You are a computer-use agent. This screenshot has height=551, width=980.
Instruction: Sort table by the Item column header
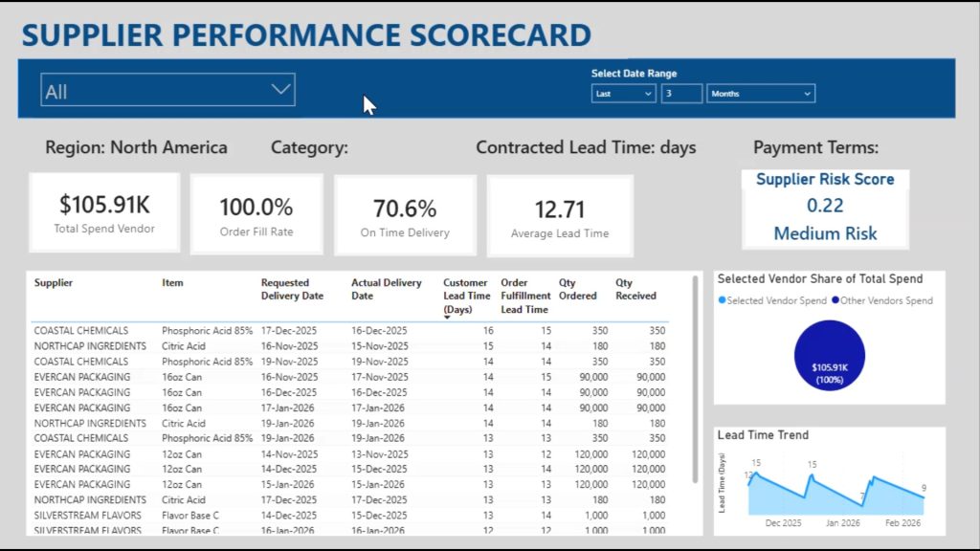(172, 283)
